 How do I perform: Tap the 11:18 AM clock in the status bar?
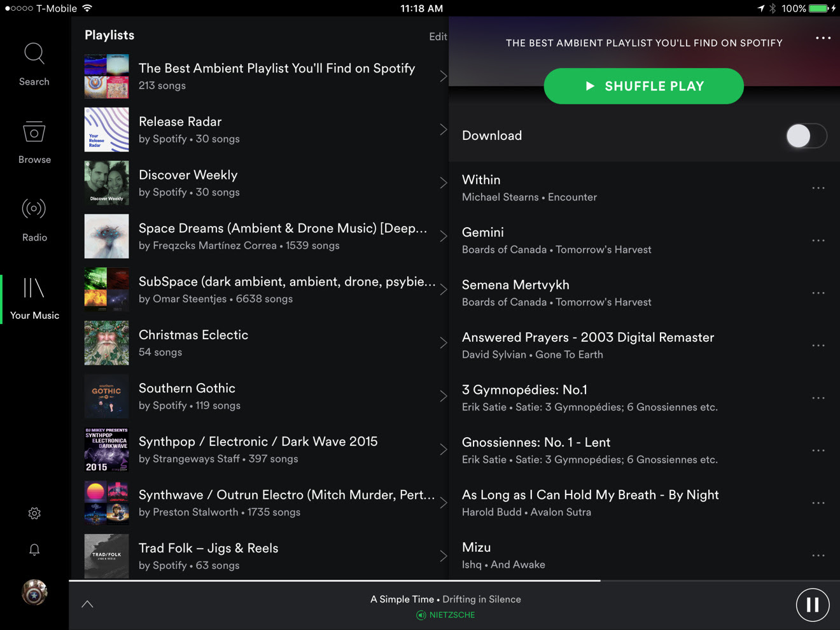[x=421, y=8]
